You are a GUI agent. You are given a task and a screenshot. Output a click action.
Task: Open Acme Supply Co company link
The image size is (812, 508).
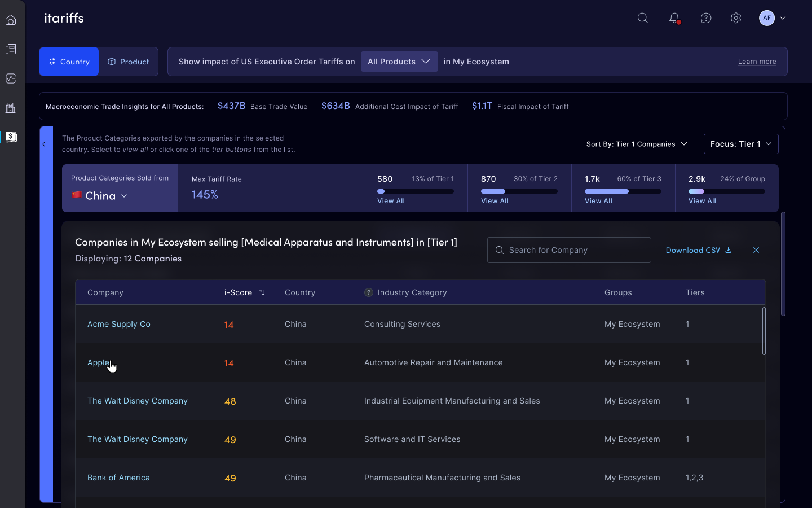click(x=119, y=324)
